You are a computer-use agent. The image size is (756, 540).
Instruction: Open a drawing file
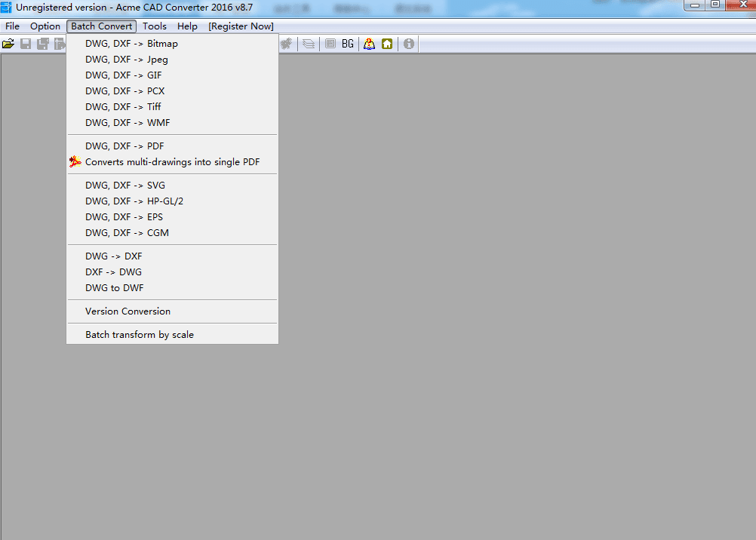pyautogui.click(x=8, y=43)
